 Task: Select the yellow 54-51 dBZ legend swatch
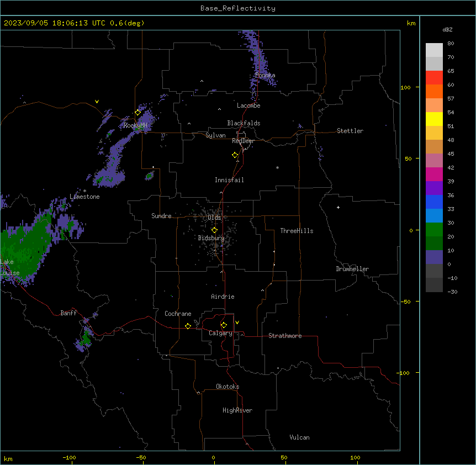(x=434, y=119)
